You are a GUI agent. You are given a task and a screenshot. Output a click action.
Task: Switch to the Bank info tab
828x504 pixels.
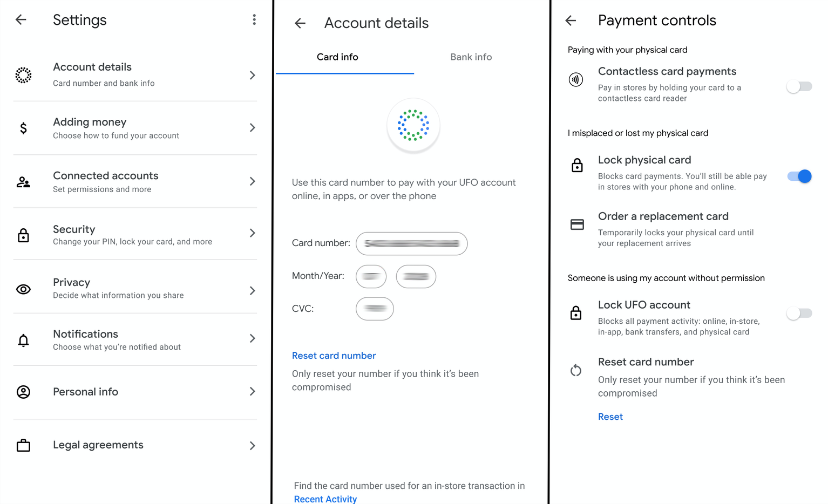(471, 57)
